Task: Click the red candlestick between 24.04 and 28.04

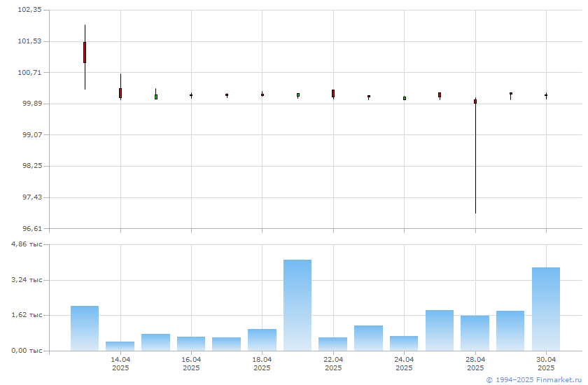Action: 440,95
